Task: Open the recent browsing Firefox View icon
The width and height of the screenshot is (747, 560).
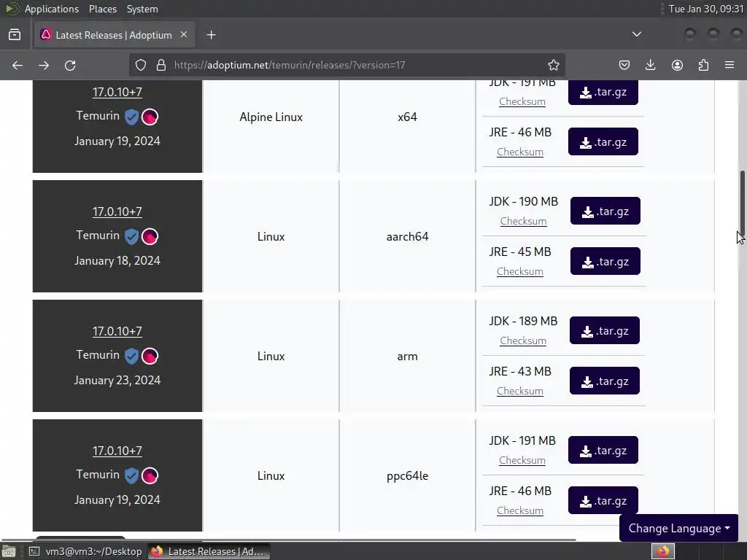Action: (15, 35)
